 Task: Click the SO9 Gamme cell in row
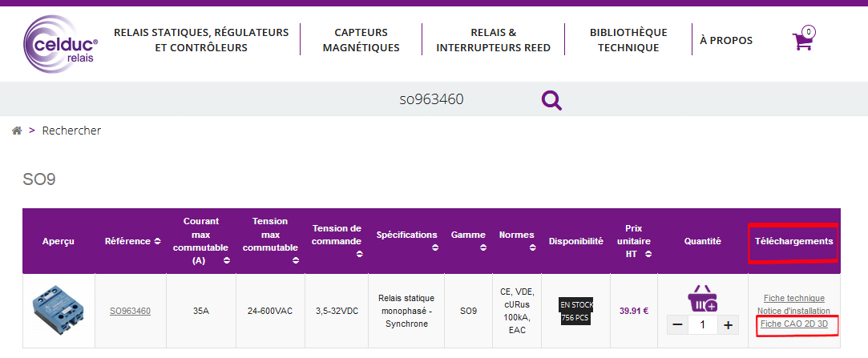pyautogui.click(x=468, y=311)
